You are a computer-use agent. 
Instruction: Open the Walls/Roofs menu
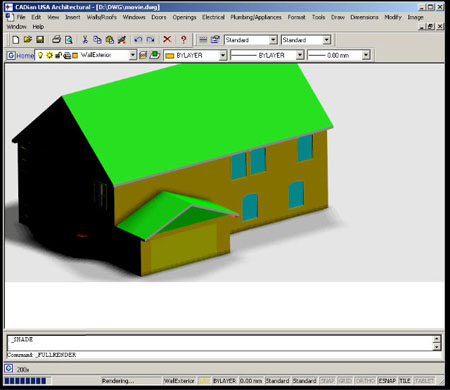coord(102,17)
